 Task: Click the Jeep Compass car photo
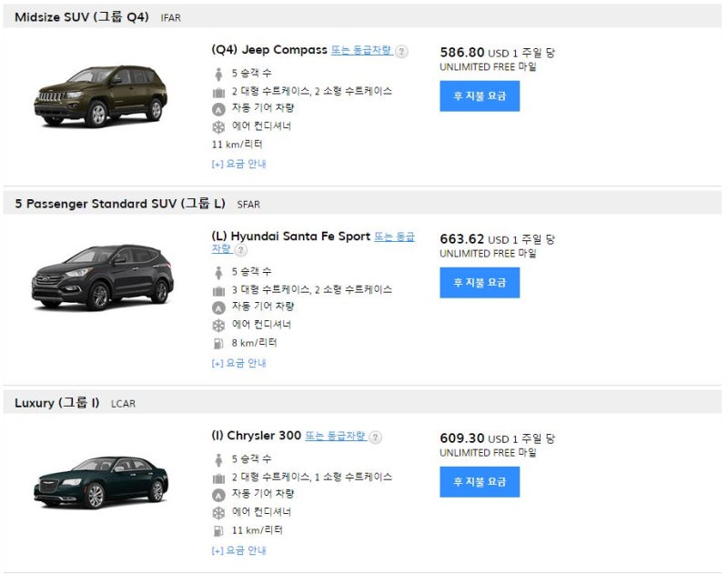pyautogui.click(x=103, y=95)
